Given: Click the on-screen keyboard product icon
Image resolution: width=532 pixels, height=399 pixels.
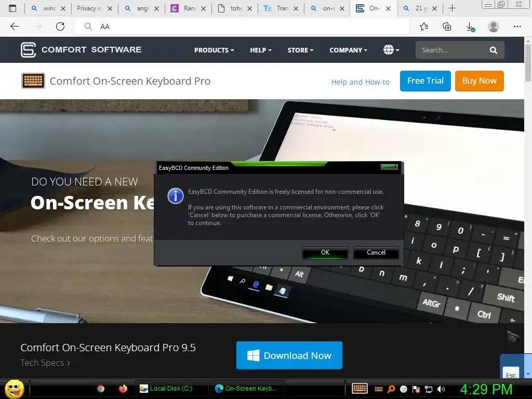Looking at the screenshot, I should tap(33, 81).
